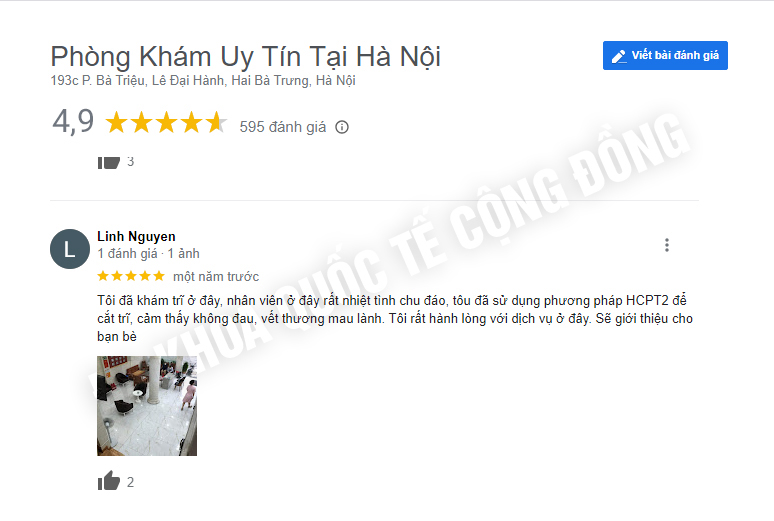Click the 595 đánh giá count

pos(283,127)
